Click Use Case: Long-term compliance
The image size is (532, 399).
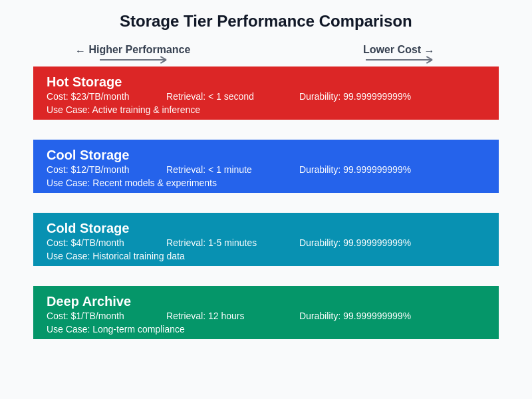click(116, 329)
